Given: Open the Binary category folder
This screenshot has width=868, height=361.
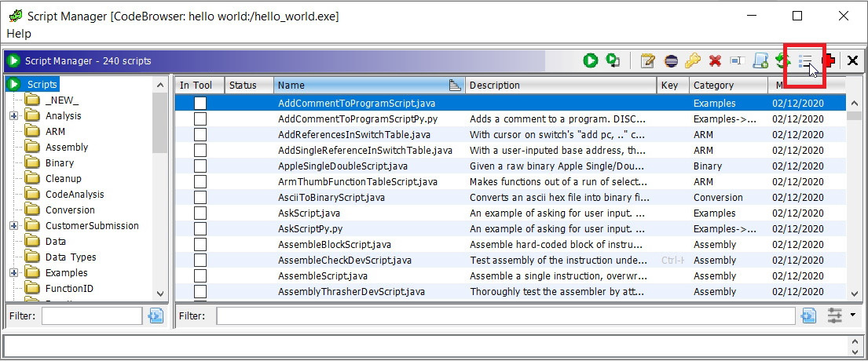Looking at the screenshot, I should coord(59,163).
